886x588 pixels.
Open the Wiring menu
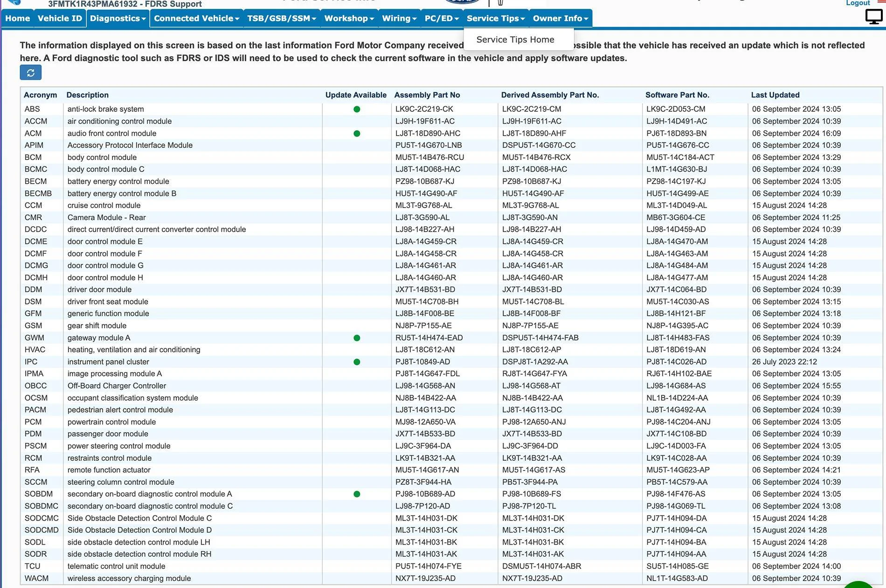399,19
